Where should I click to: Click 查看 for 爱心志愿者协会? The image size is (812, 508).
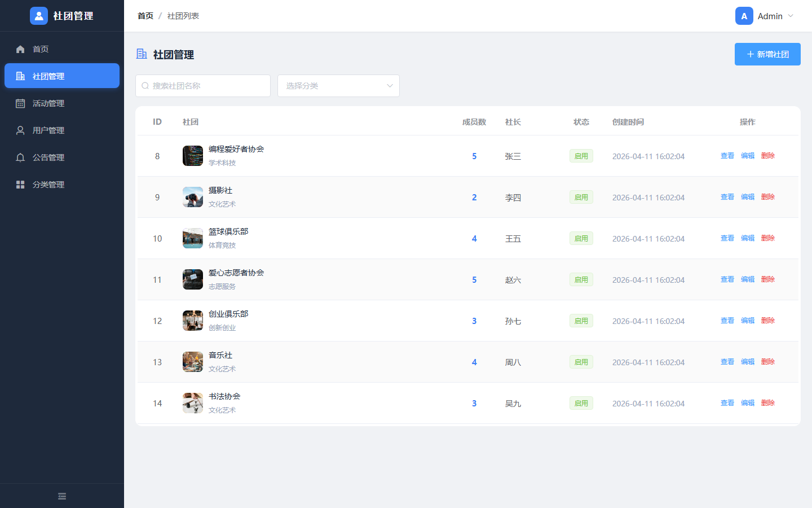point(727,279)
